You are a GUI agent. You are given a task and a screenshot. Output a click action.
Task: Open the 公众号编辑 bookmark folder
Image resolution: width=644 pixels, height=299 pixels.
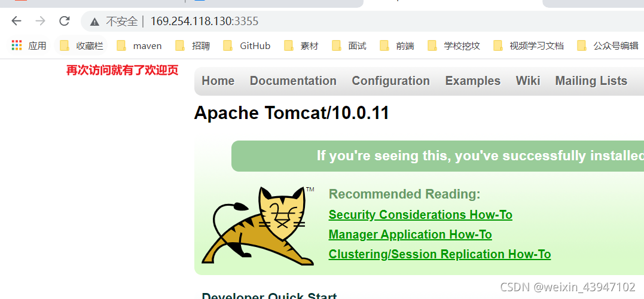[x=608, y=45]
